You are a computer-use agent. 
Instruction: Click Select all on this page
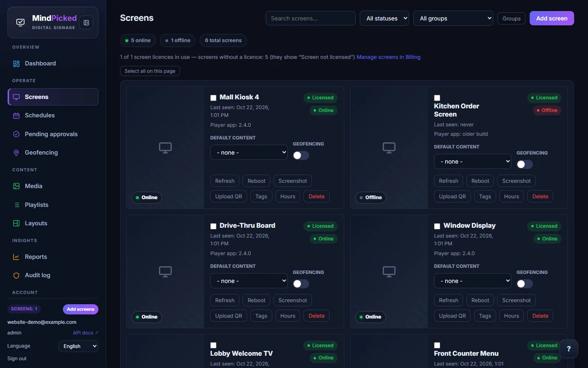(150, 71)
